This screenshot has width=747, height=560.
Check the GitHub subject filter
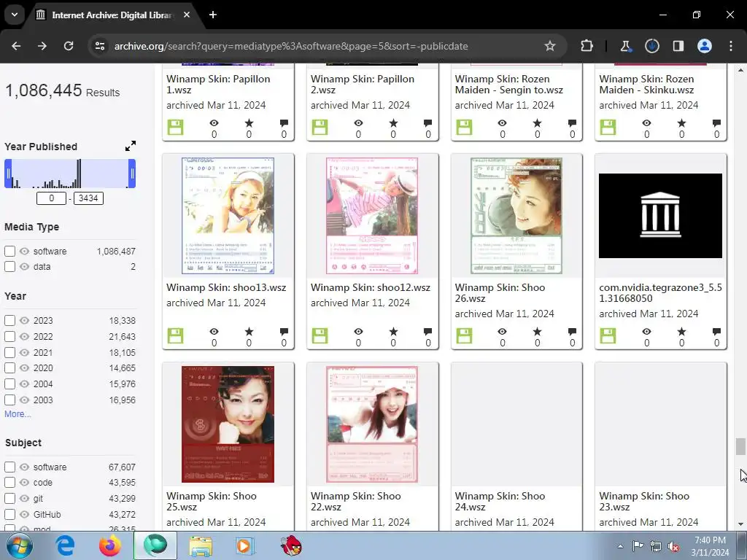(x=10, y=514)
